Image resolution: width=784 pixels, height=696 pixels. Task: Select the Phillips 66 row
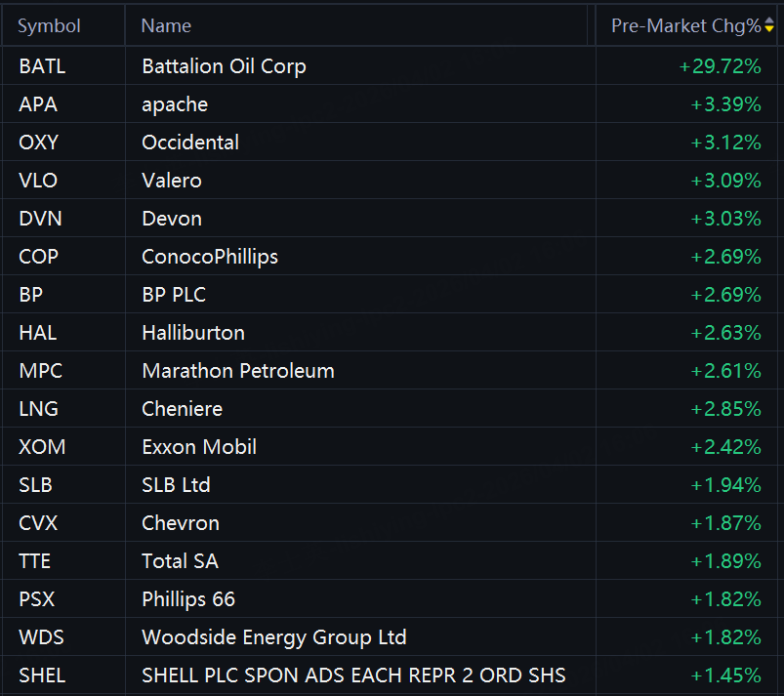point(188,599)
